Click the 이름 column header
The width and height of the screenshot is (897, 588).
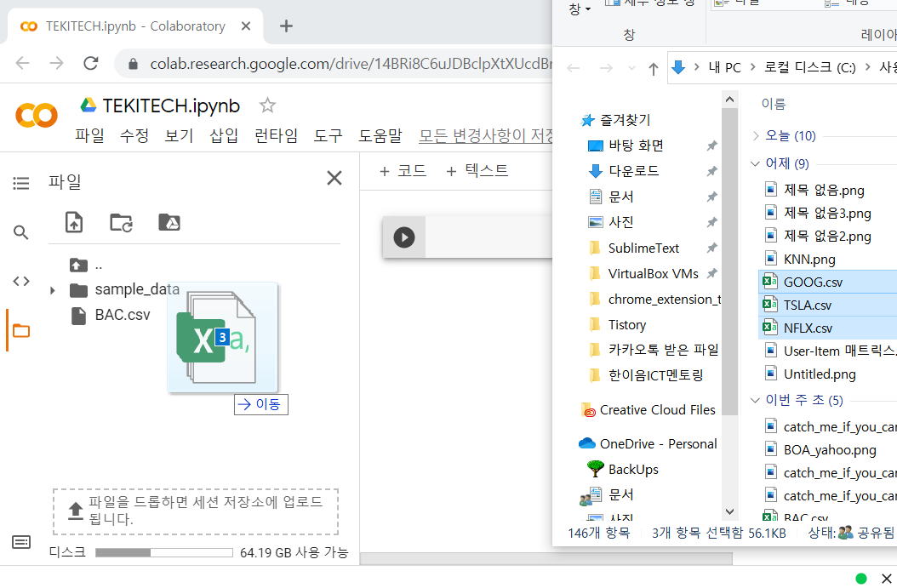774,104
